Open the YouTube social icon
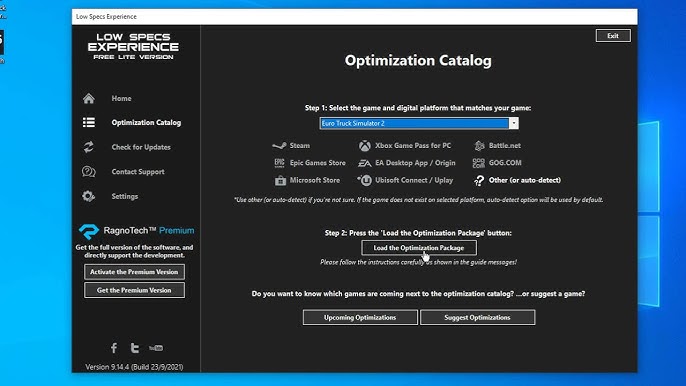Viewport: 686px width, 386px height. pos(156,348)
